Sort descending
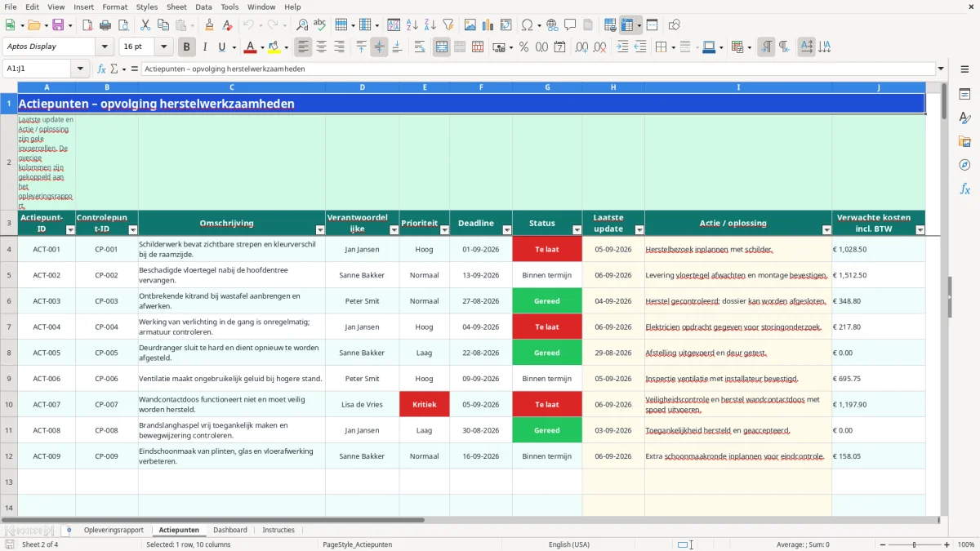The image size is (980, 551). (x=430, y=25)
